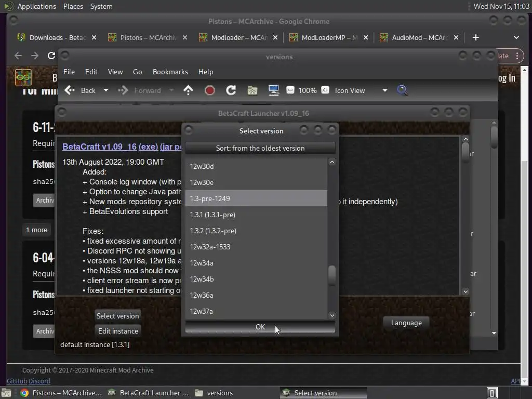
Task: Go up to parent folder
Action: click(188, 90)
